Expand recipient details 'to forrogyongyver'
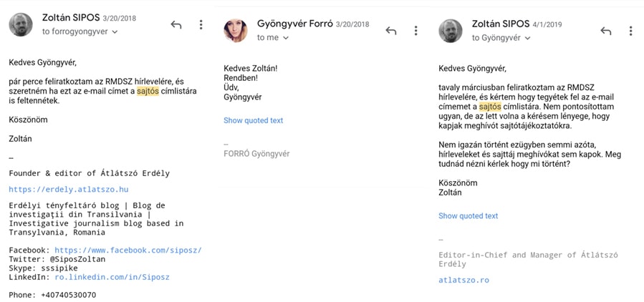Image resolution: width=644 pixels, height=302 pixels. (x=80, y=31)
